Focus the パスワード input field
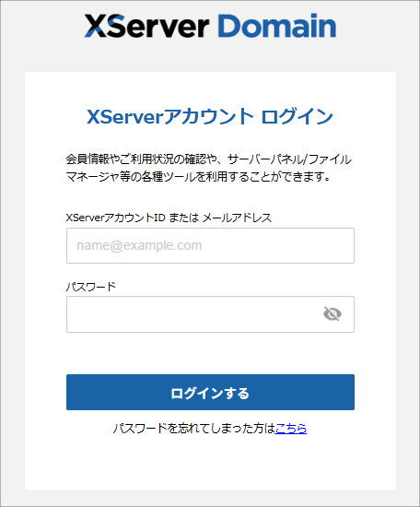 [210, 314]
